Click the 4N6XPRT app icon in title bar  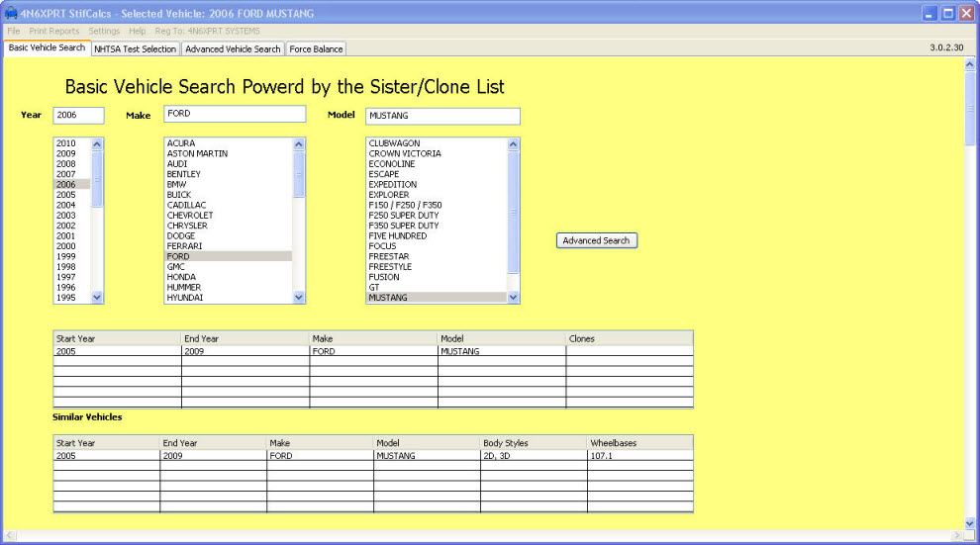pos(11,14)
